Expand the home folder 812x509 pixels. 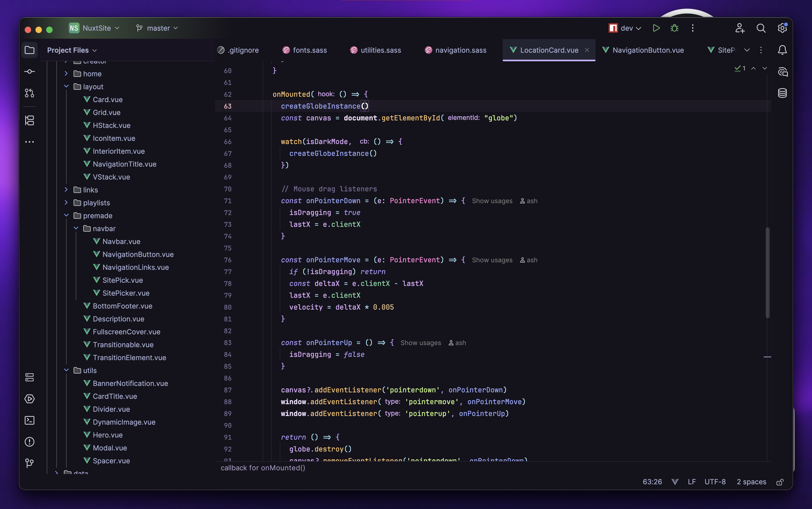[66, 73]
